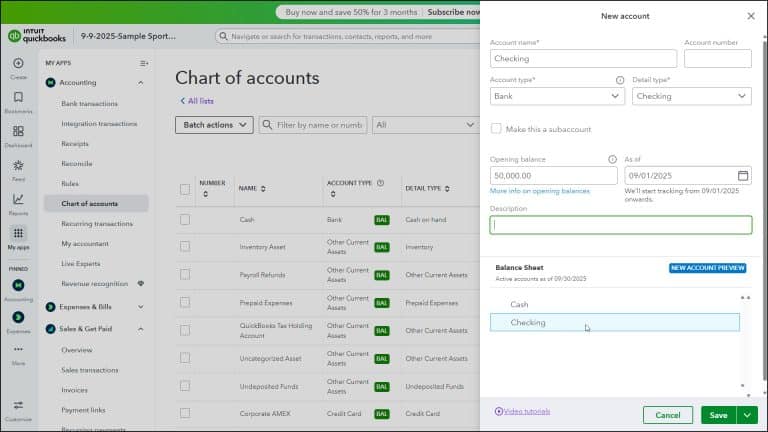Click the BAL badge for Cash row

[x=382, y=220]
